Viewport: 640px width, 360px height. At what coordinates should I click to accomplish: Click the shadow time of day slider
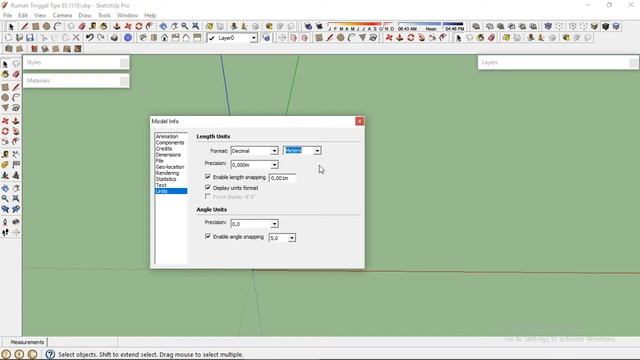click(x=431, y=27)
